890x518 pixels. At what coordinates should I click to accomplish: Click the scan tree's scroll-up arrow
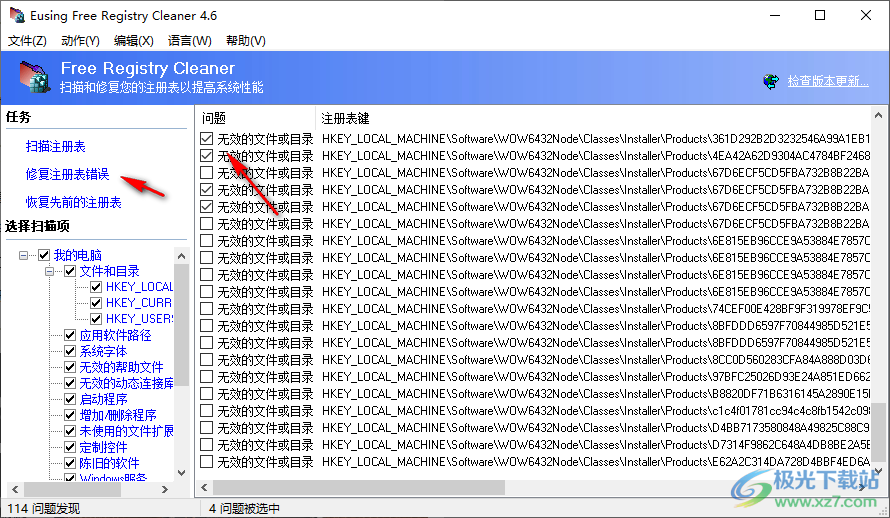(182, 256)
